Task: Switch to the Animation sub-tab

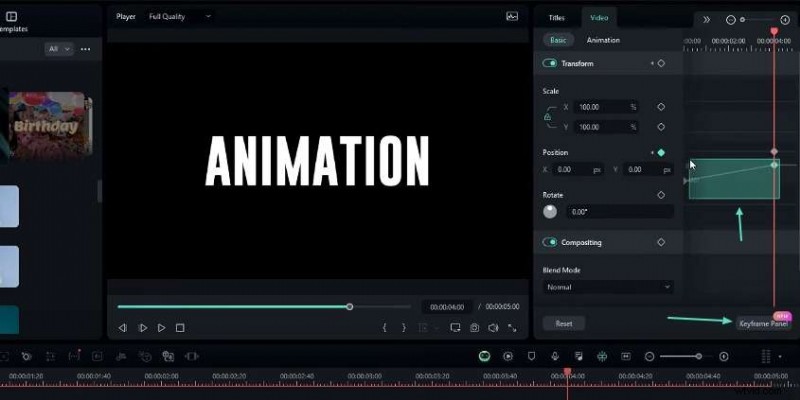Action: click(x=603, y=40)
